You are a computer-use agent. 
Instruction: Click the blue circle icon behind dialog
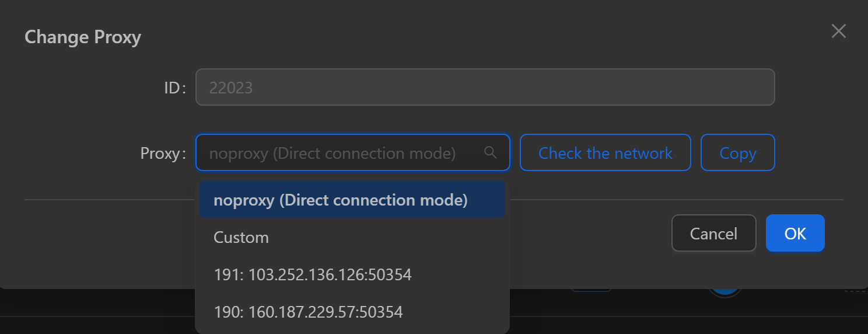[x=723, y=292]
